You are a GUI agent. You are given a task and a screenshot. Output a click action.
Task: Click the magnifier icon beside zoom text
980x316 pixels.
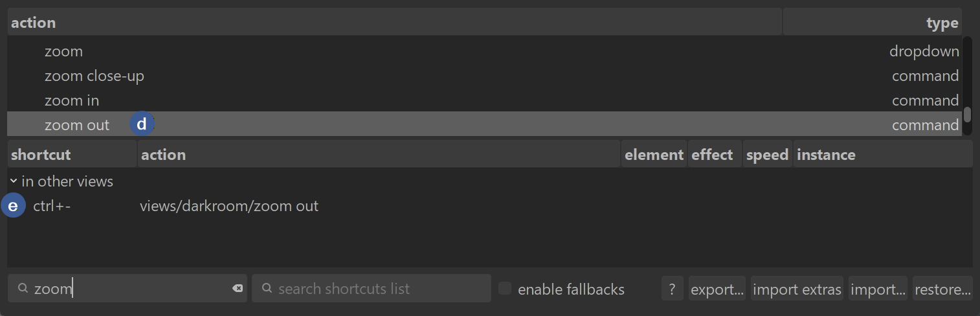click(x=23, y=289)
